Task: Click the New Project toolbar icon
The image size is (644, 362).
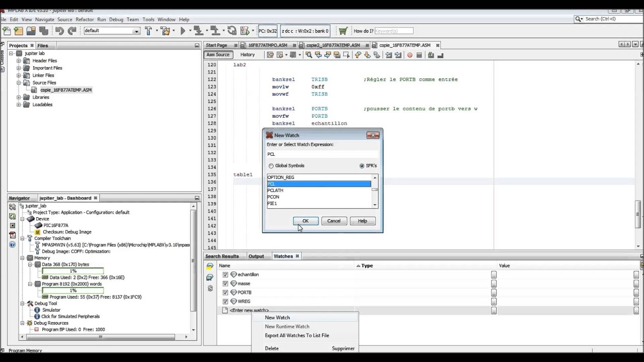Action: point(19,31)
